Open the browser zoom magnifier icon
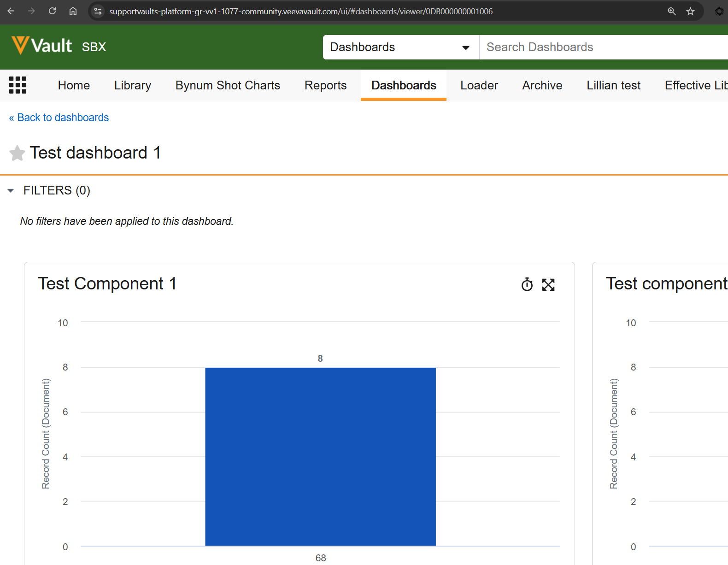Image resolution: width=728 pixels, height=565 pixels. 672,11
